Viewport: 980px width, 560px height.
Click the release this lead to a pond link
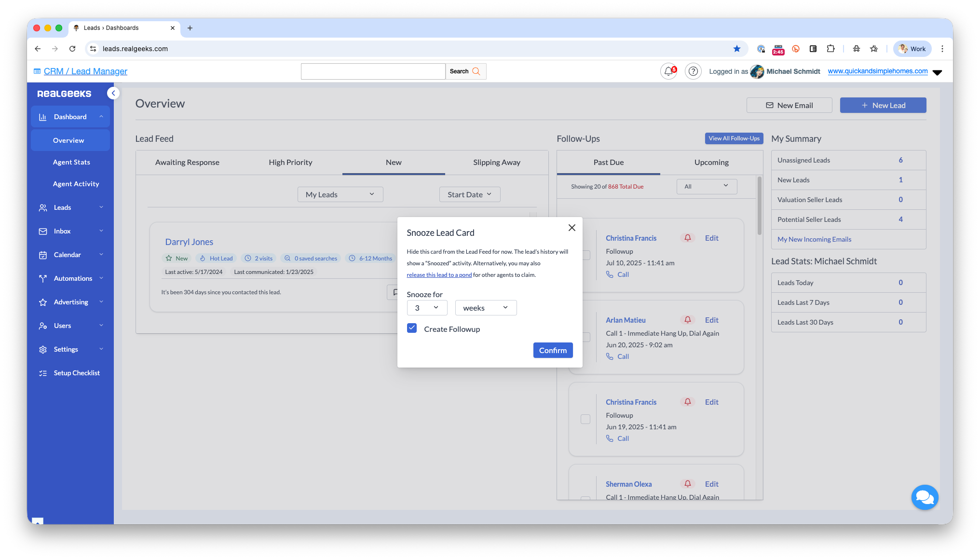[439, 275]
